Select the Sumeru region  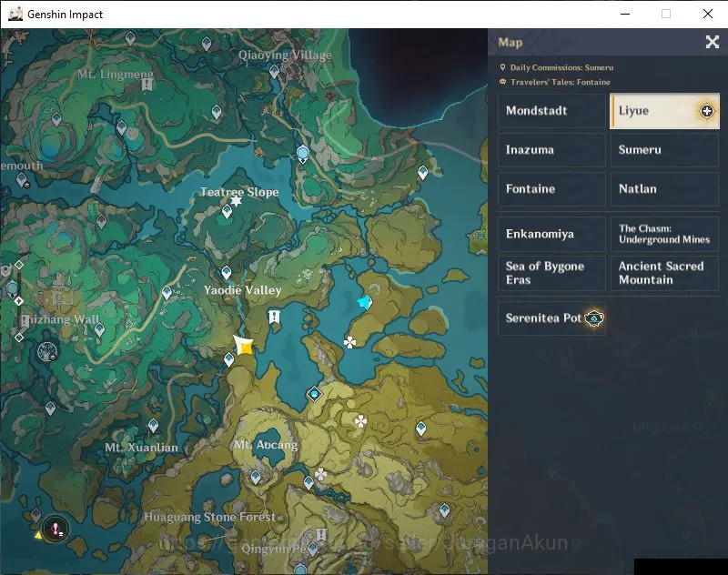tap(664, 150)
